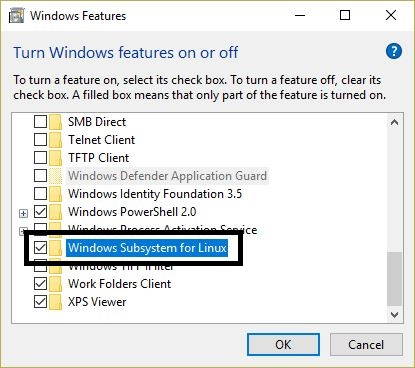The height and width of the screenshot is (368, 415).
Task: Select the Telnet Client folder icon
Action: tap(55, 140)
